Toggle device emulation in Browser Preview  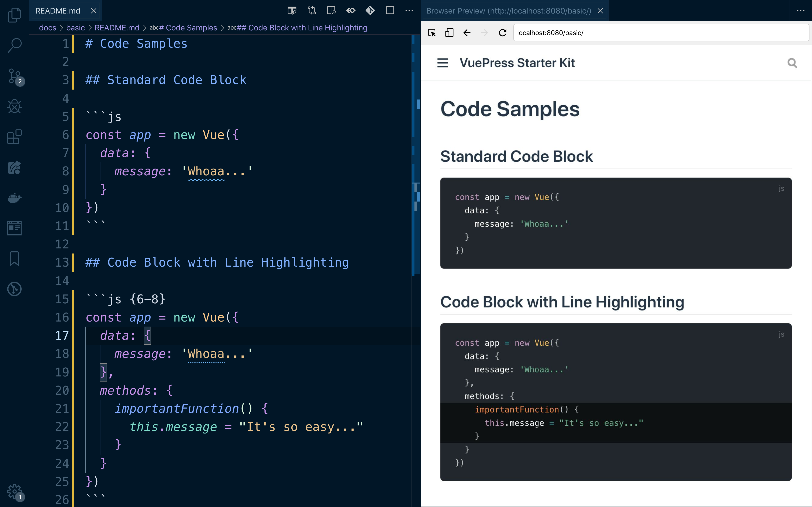click(x=449, y=33)
